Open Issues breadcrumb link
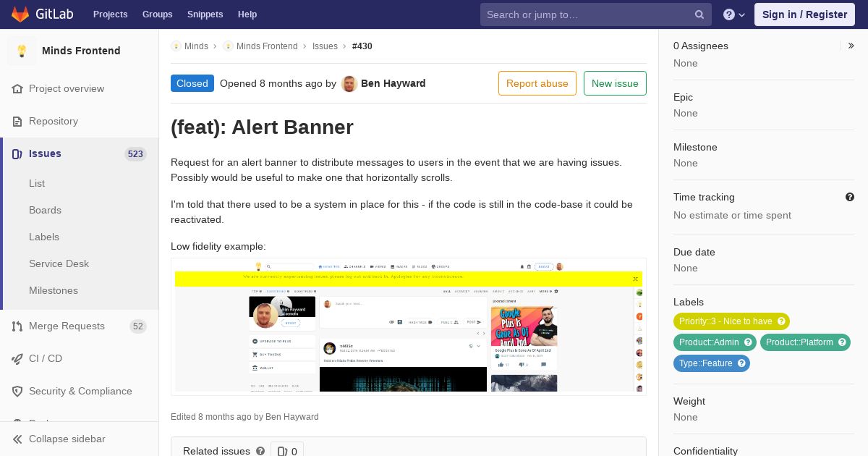This screenshot has height=456, width=868. [x=325, y=46]
